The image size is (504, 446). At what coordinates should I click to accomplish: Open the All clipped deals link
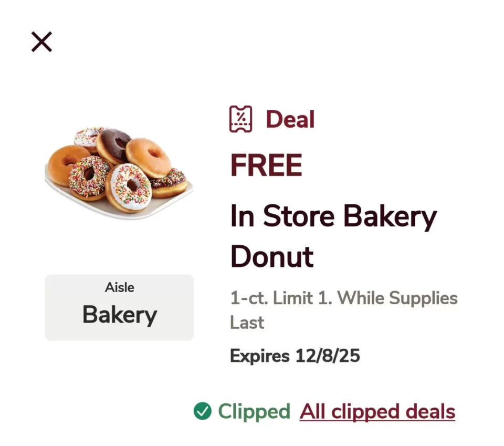point(377,411)
